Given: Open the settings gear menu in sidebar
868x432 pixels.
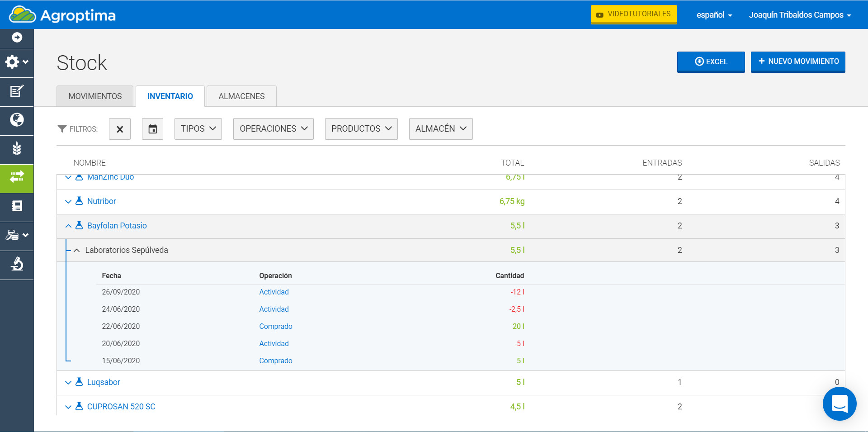Looking at the screenshot, I should tap(17, 62).
